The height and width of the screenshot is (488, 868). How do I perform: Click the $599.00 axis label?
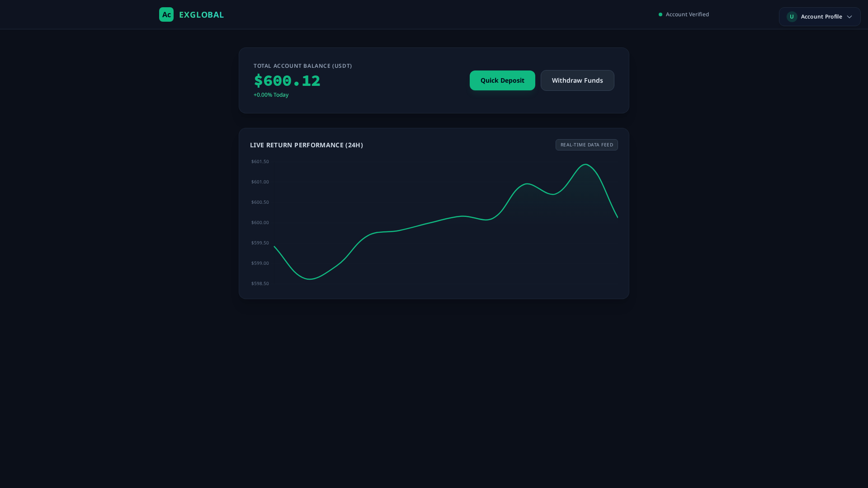(x=260, y=263)
